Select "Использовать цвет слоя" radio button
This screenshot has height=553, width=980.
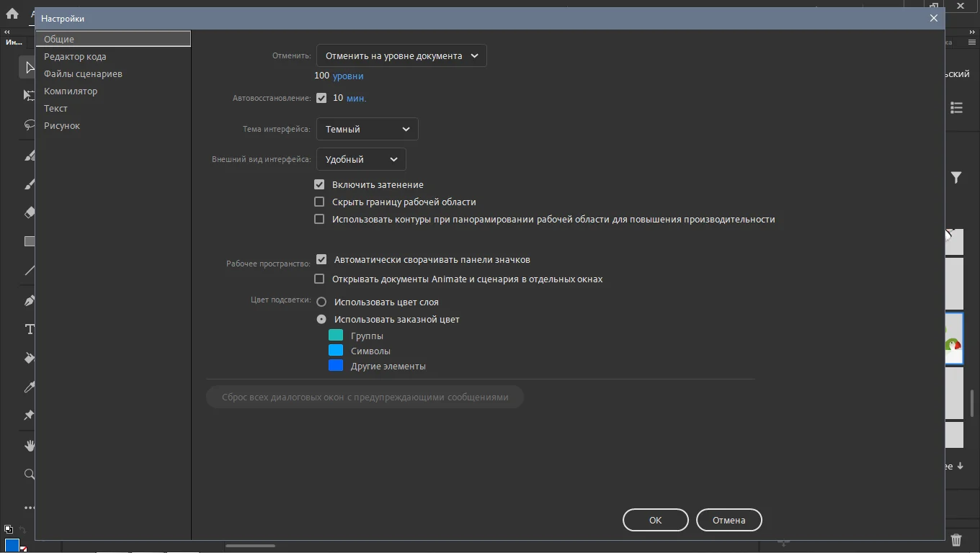point(321,302)
